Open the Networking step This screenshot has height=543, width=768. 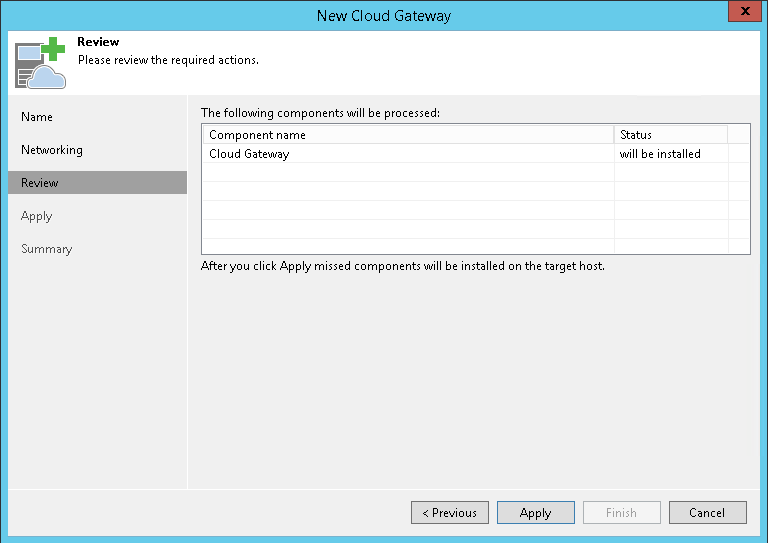tap(52, 150)
